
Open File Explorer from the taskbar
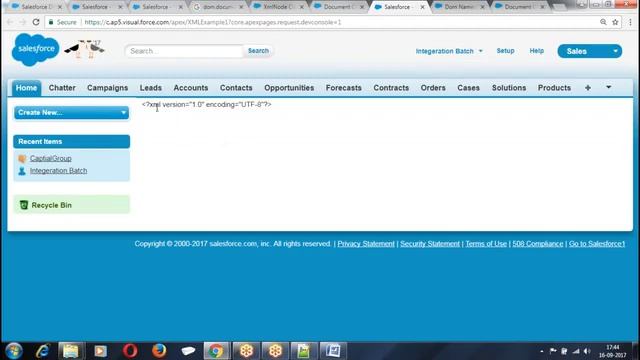point(71,351)
